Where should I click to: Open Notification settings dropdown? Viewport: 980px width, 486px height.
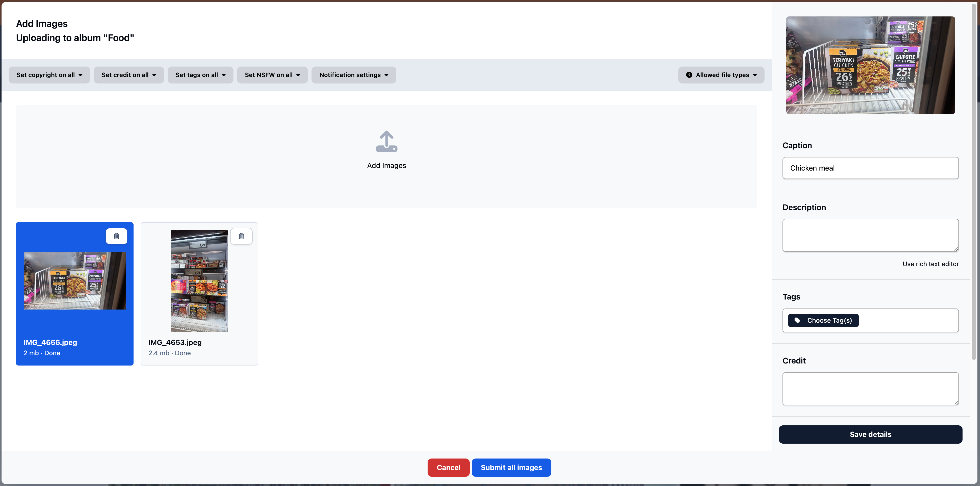tap(354, 75)
